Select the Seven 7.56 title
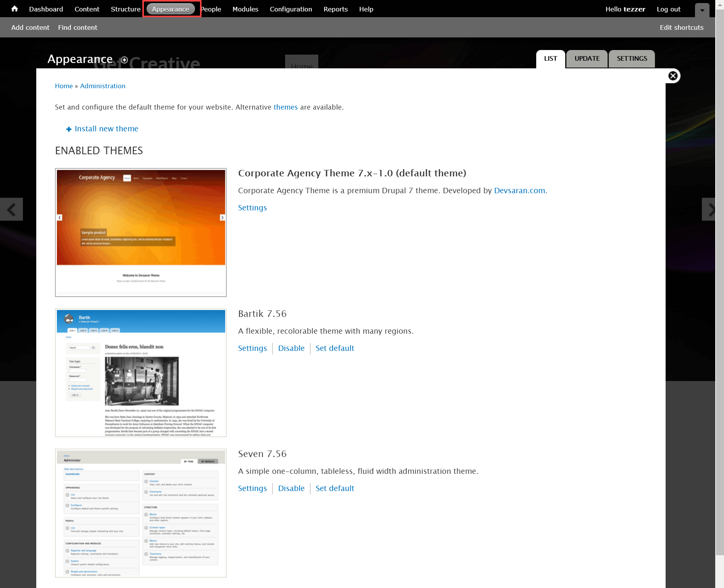Screen dimensions: 724x588 (x=262, y=454)
